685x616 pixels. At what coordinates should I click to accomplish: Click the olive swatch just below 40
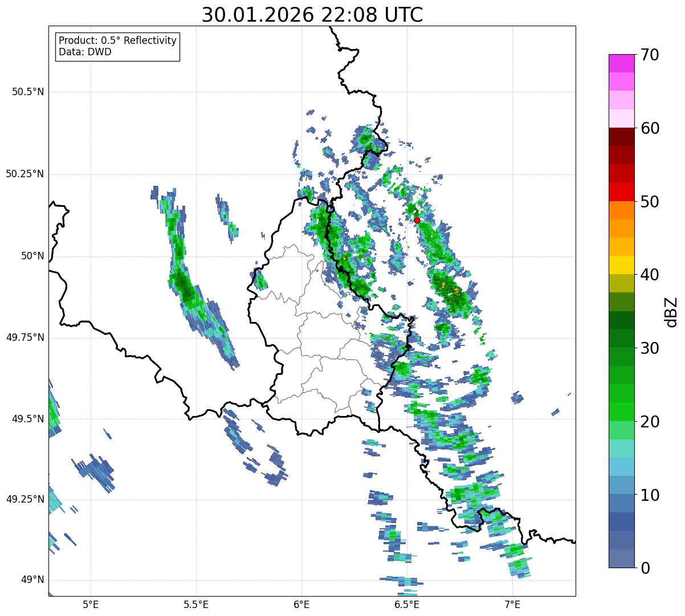[622, 283]
